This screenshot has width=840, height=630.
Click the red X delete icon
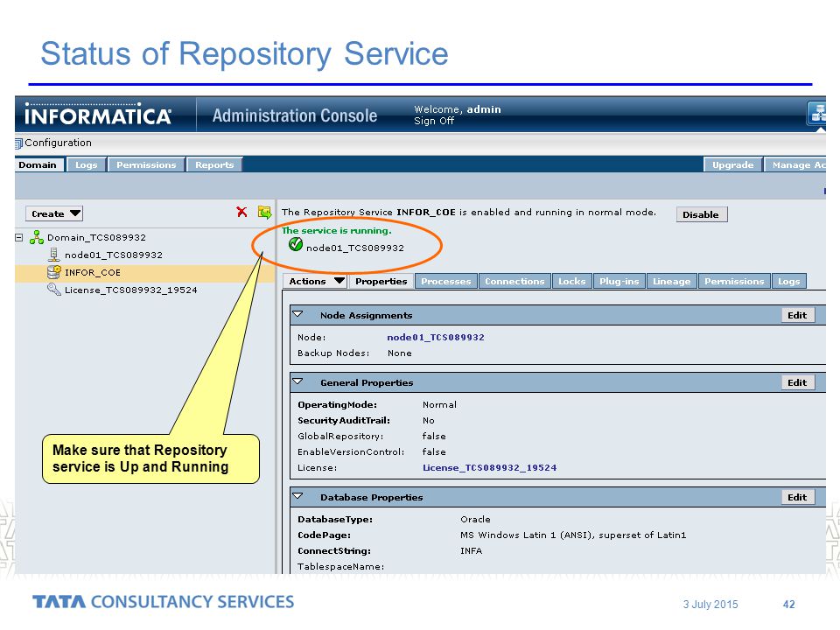click(x=241, y=212)
